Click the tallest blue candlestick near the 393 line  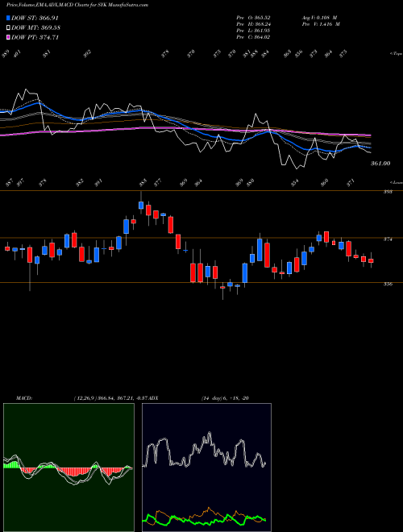140,206
